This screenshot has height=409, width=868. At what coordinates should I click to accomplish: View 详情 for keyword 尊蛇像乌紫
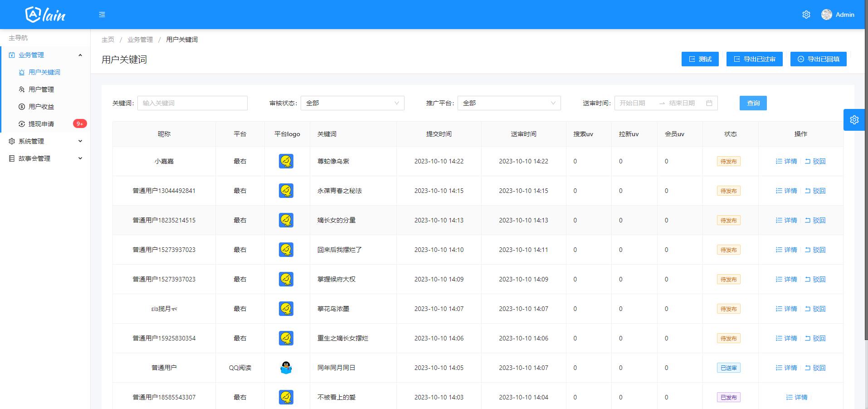786,161
